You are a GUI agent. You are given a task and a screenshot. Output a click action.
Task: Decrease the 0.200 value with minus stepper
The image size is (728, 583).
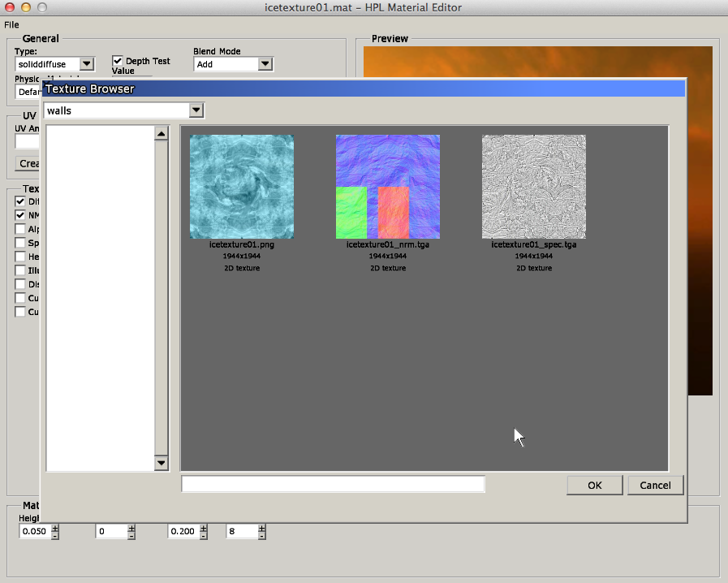pyautogui.click(x=204, y=536)
